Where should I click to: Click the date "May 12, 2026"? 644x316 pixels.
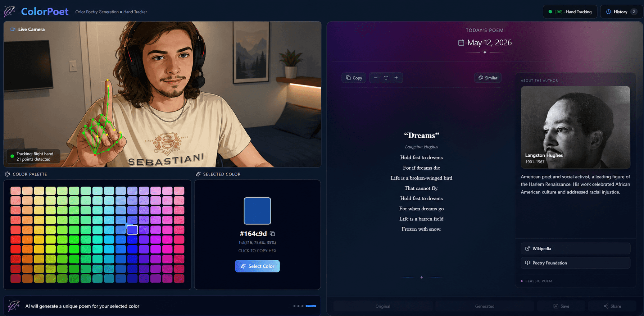click(x=489, y=43)
